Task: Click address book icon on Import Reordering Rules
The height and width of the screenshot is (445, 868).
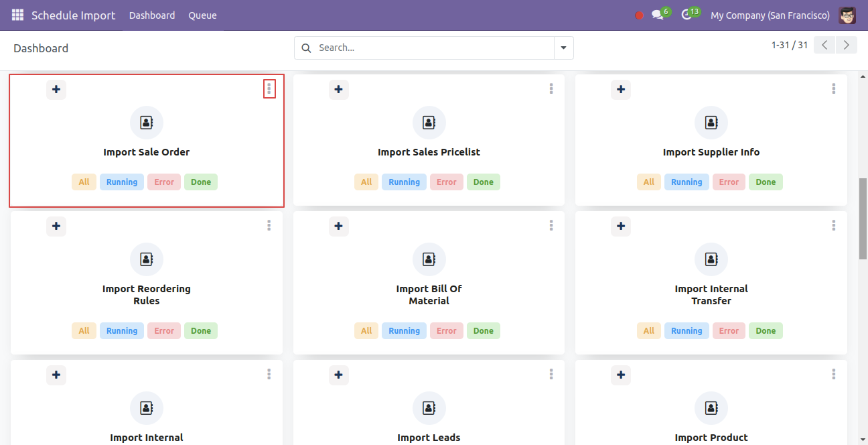Action: [x=147, y=259]
